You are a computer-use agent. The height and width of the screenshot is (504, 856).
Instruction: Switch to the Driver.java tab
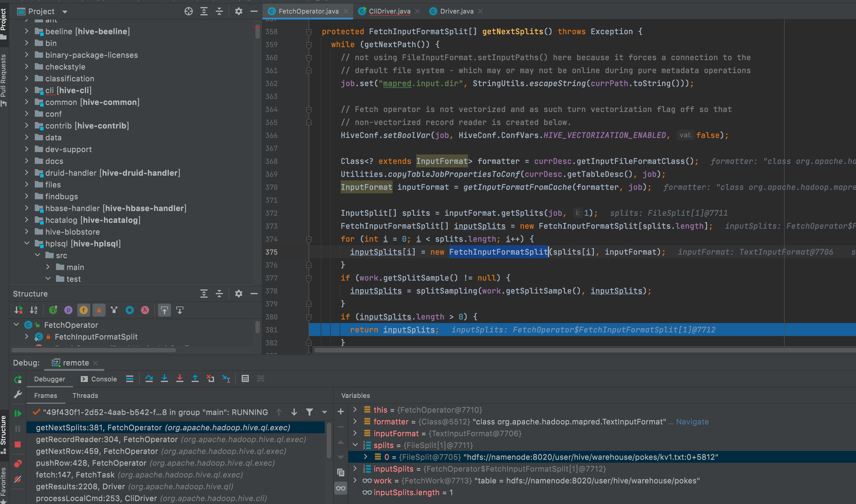(x=457, y=11)
